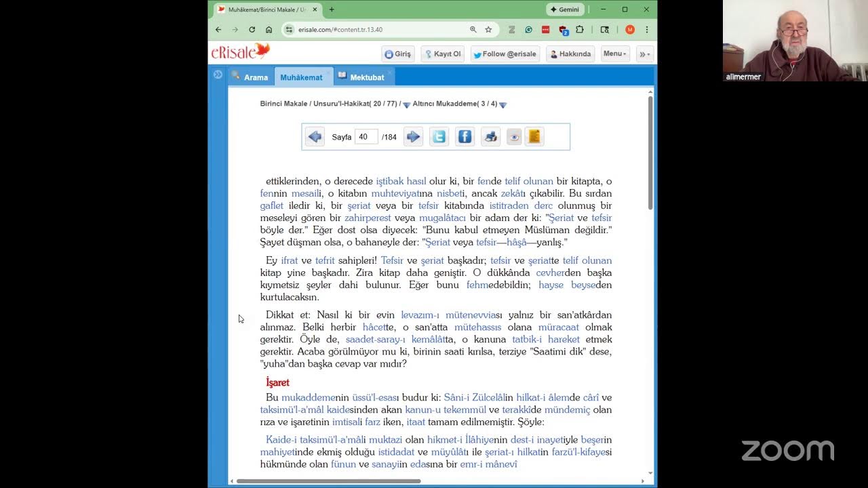Close the Muhâkemat browser tab
Screen dimensions: 868x488
click(315, 9)
